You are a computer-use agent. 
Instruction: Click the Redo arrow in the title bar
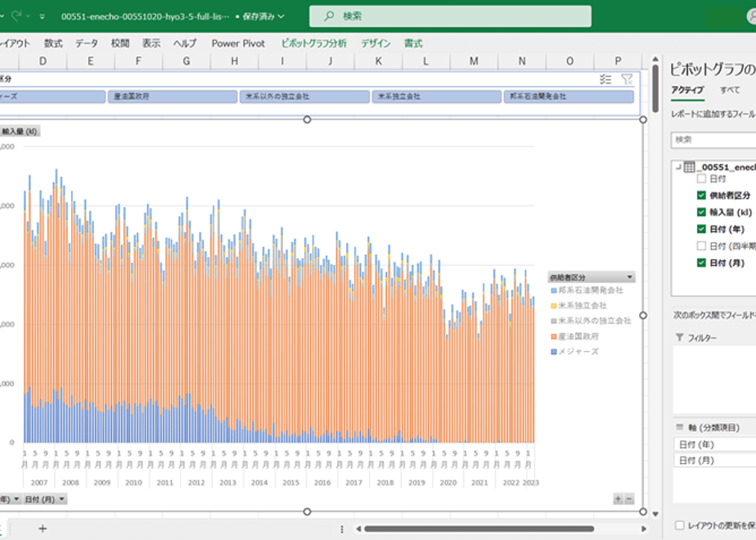(16, 16)
